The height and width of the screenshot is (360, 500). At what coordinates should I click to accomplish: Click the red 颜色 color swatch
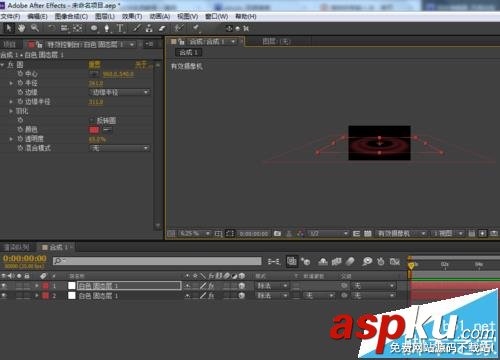(x=94, y=129)
